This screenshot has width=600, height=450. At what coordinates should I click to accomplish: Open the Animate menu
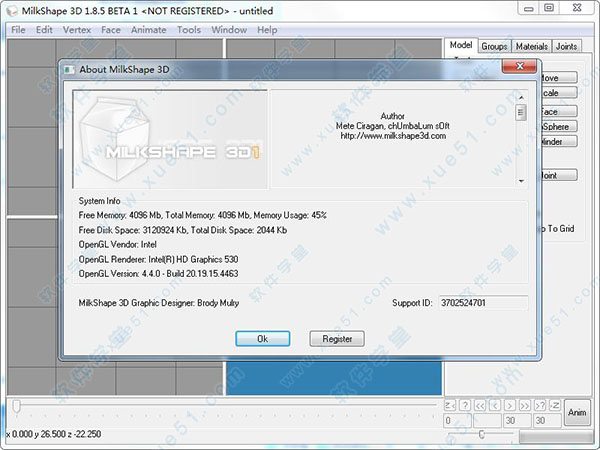[148, 30]
